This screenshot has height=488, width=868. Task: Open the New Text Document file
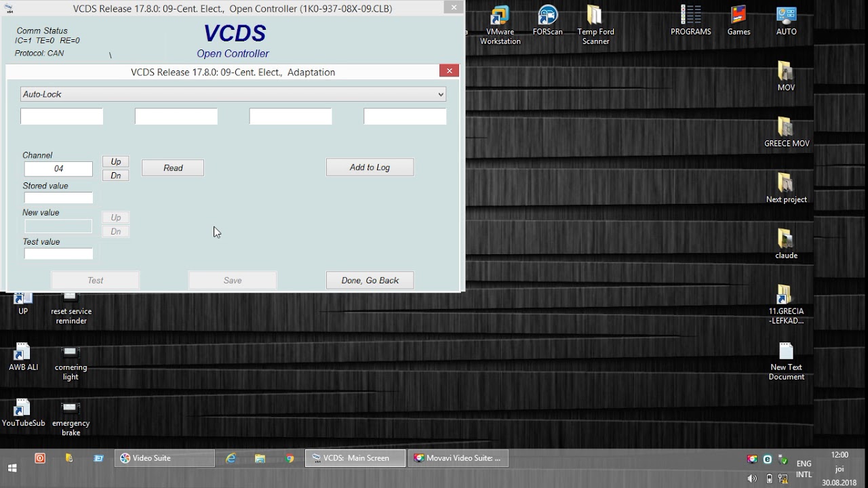pos(786,361)
